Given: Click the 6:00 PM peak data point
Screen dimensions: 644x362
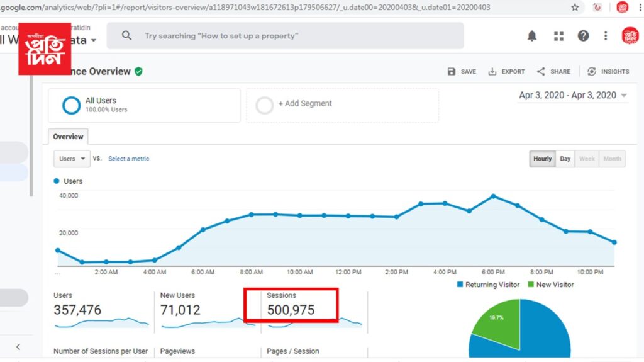Looking at the screenshot, I should click(x=493, y=196).
